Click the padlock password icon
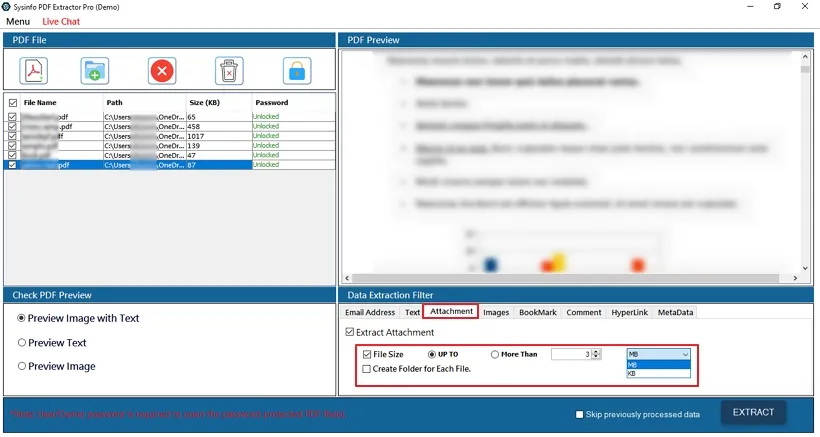Image resolution: width=820 pixels, height=437 pixels. click(x=297, y=71)
